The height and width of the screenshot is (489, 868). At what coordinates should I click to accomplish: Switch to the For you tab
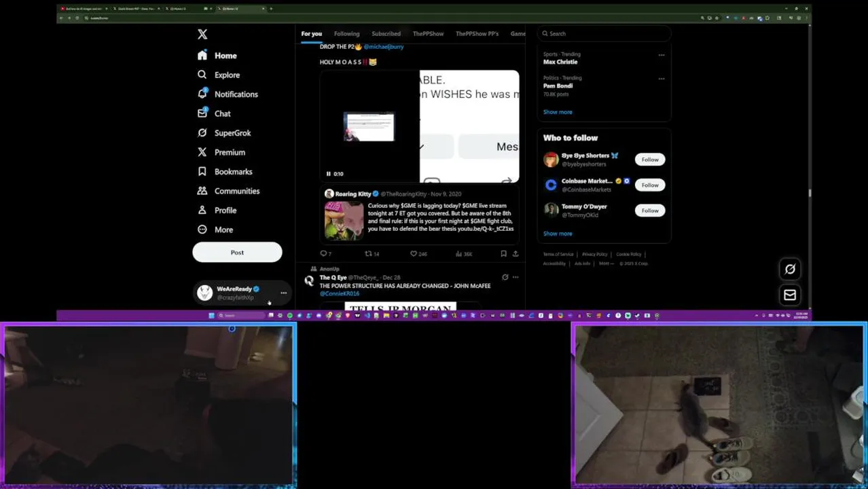[x=312, y=33]
